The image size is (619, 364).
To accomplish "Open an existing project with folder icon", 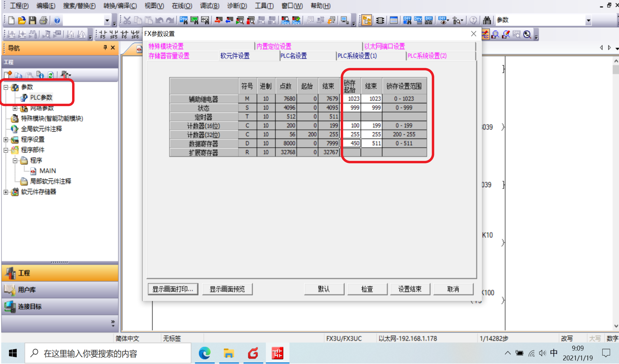I will 22,20.
